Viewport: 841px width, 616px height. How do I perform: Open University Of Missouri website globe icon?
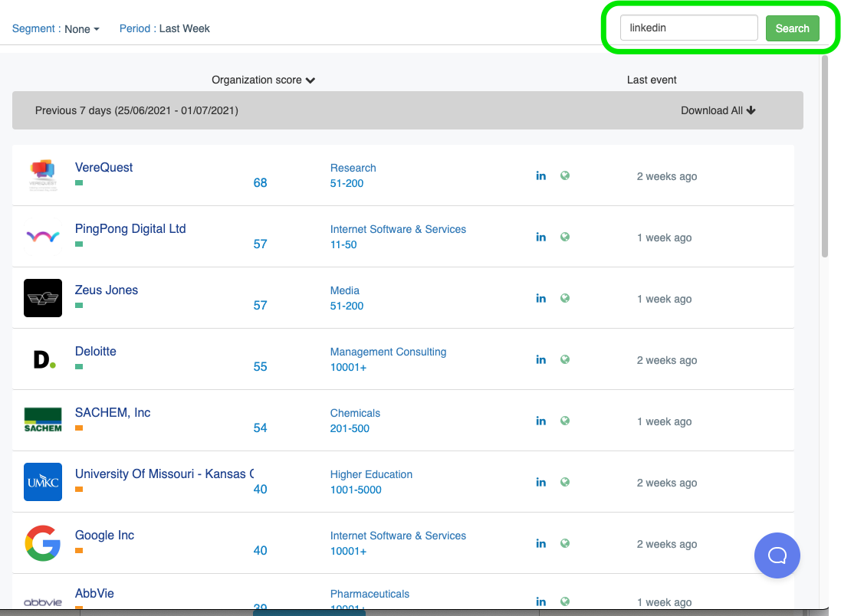pyautogui.click(x=565, y=482)
